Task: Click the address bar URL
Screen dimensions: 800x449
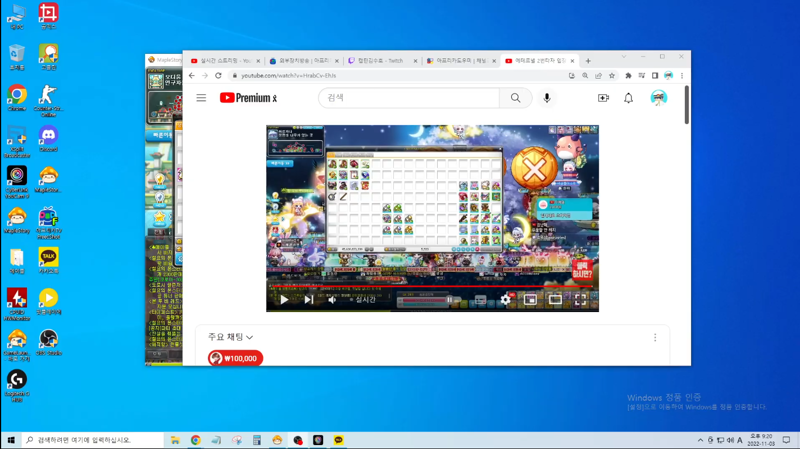Action: pyautogui.click(x=289, y=76)
